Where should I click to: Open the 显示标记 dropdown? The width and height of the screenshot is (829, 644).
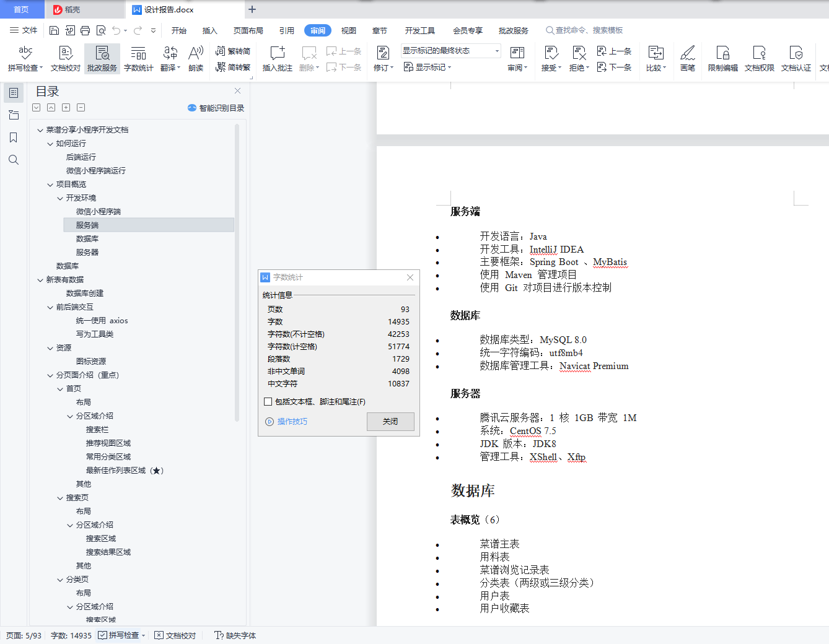click(x=428, y=67)
